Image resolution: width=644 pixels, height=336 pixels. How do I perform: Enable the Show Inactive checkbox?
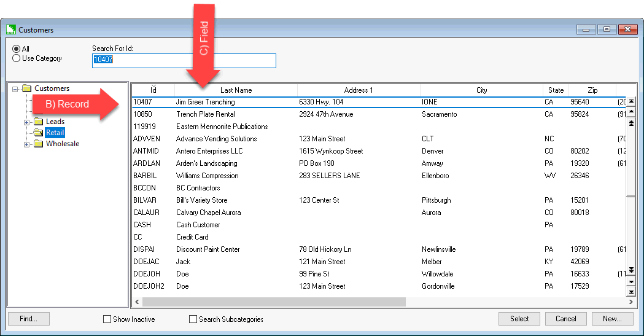click(x=107, y=319)
